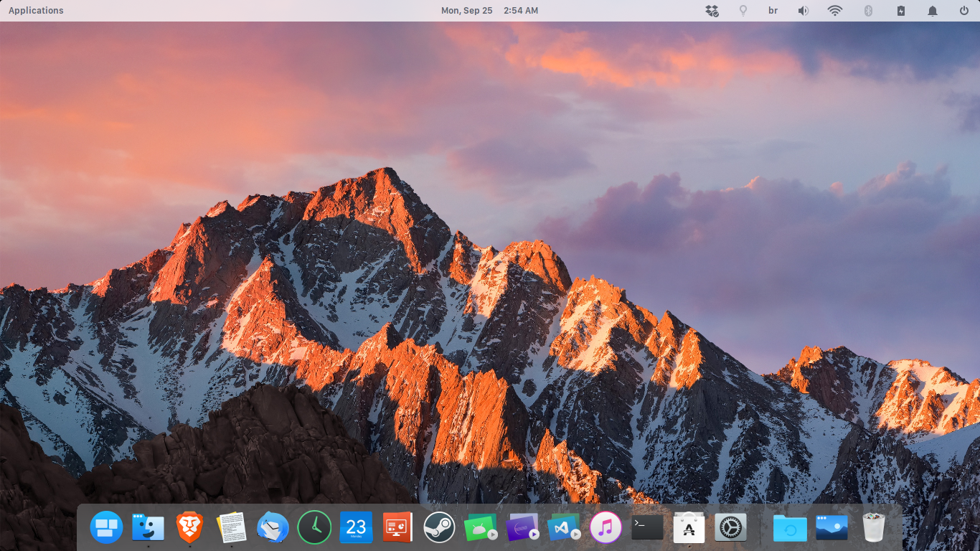Screen dimensions: 980x551
Task: Launch the Thunderbird mail client
Action: click(273, 527)
